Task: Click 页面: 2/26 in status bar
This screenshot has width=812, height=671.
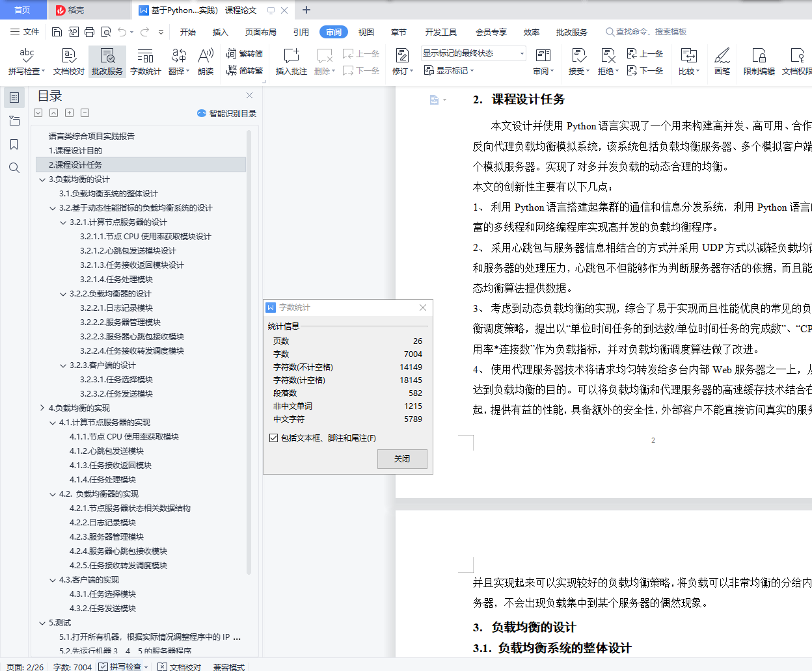Action: pos(25,666)
